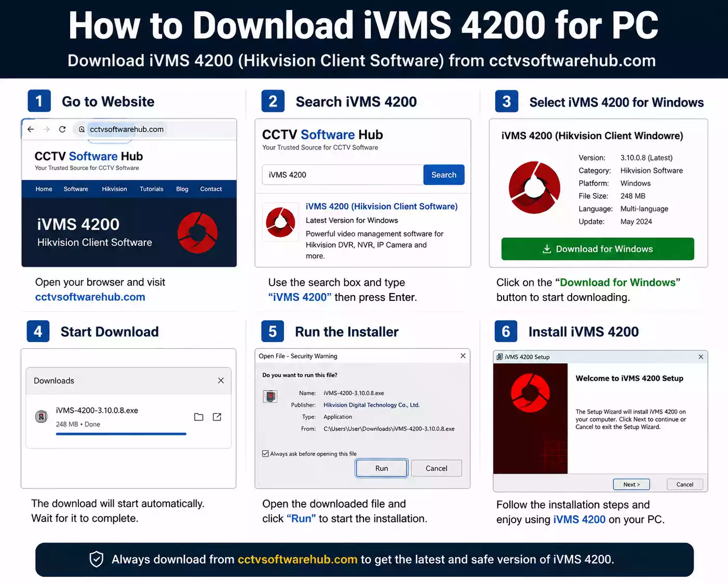Viewport: 728px width, 583px height.
Task: Click the iVMS logo in the website banner
Action: [198, 233]
